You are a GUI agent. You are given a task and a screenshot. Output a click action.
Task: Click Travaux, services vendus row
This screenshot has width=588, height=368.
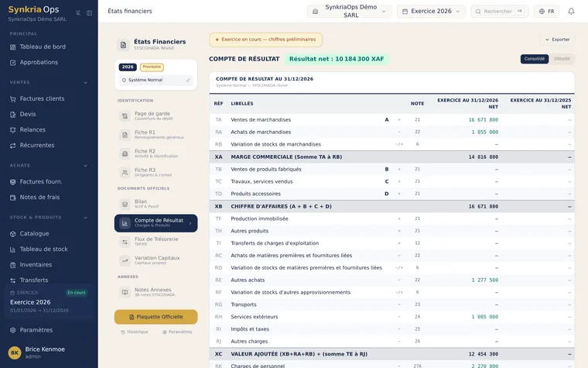pos(391,181)
